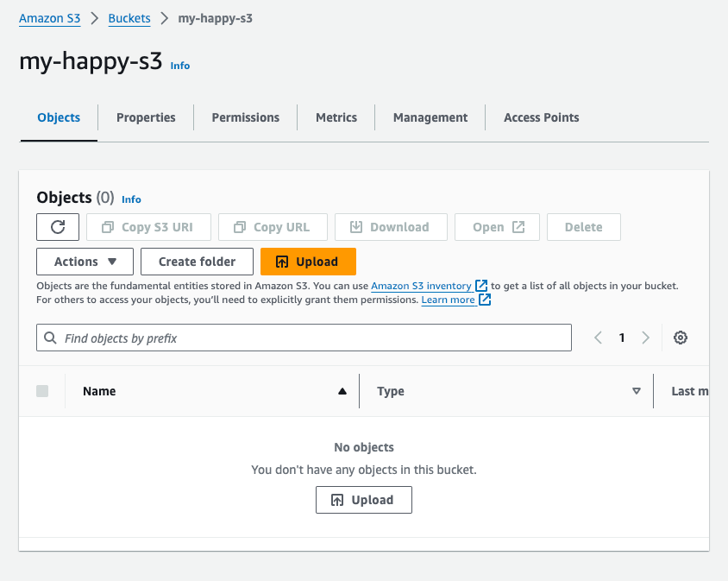Click the Last modified column header
Image resolution: width=728 pixels, height=581 pixels.
point(690,391)
